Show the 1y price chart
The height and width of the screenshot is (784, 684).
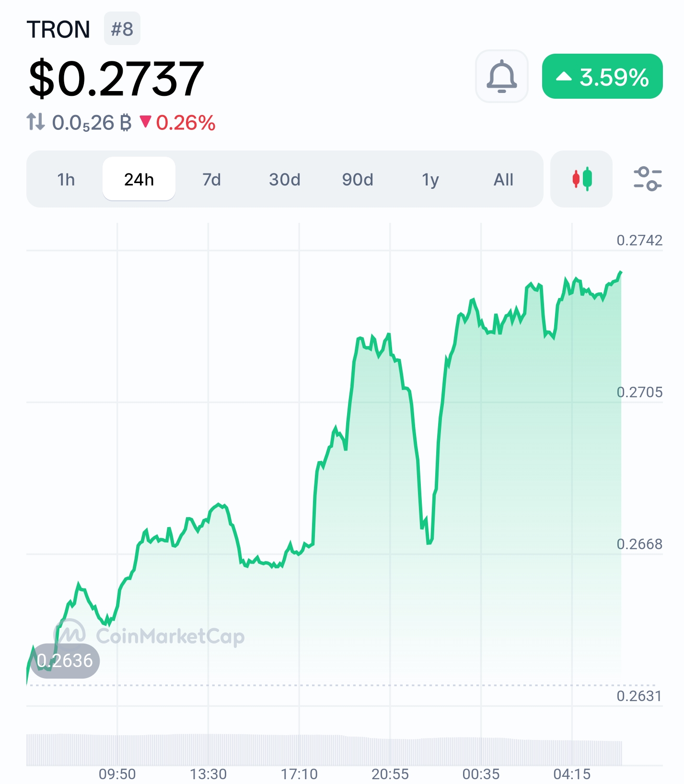430,180
